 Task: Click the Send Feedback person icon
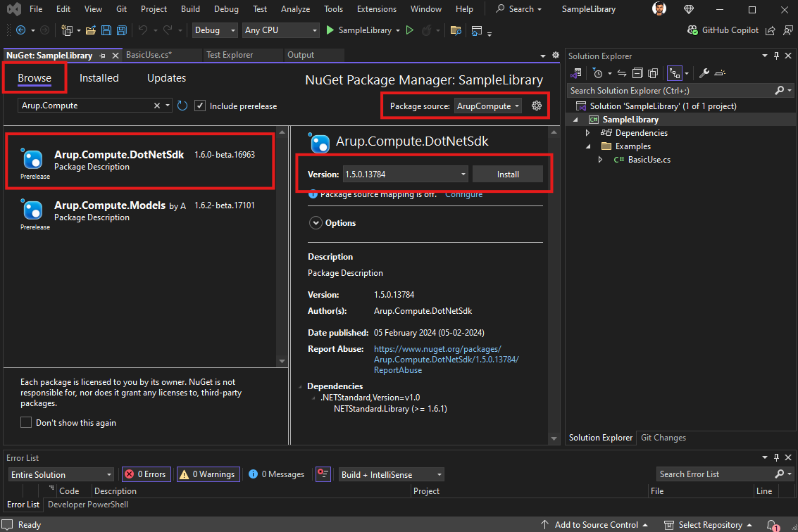788,30
